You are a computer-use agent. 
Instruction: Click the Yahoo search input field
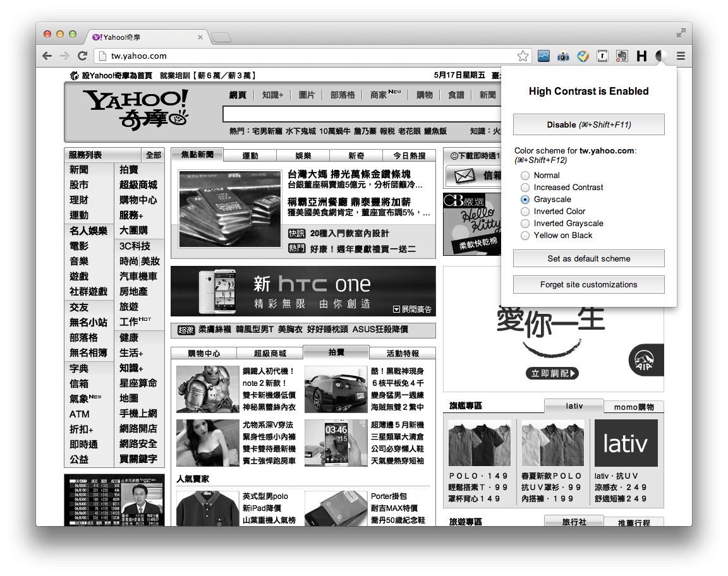[x=360, y=114]
